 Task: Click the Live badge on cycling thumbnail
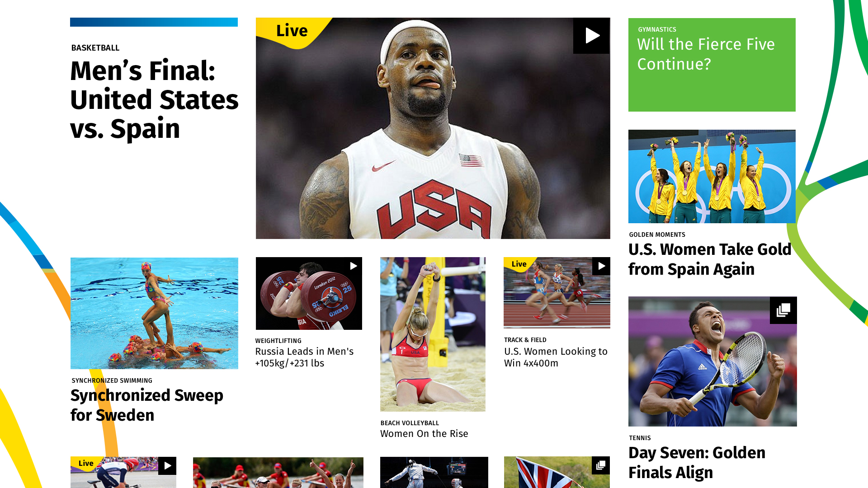pyautogui.click(x=86, y=463)
